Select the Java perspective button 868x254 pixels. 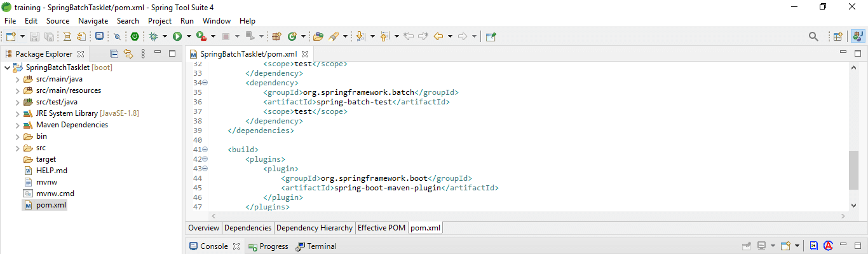click(x=858, y=37)
